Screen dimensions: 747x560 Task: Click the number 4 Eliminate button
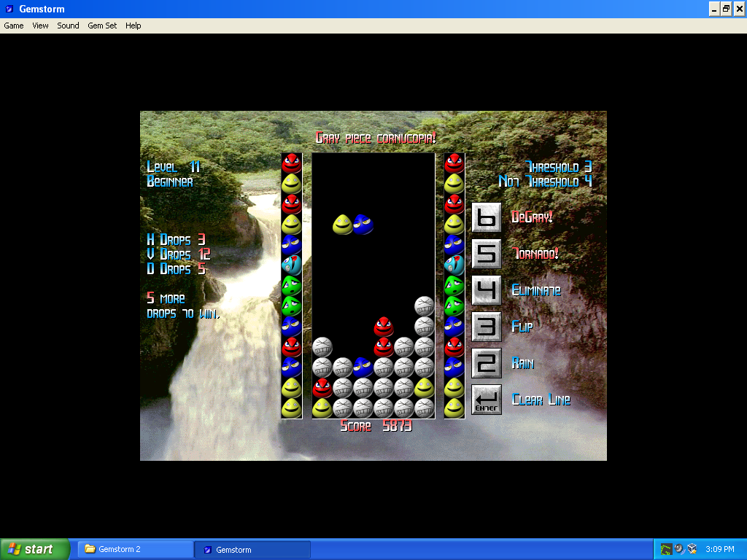pyautogui.click(x=487, y=290)
